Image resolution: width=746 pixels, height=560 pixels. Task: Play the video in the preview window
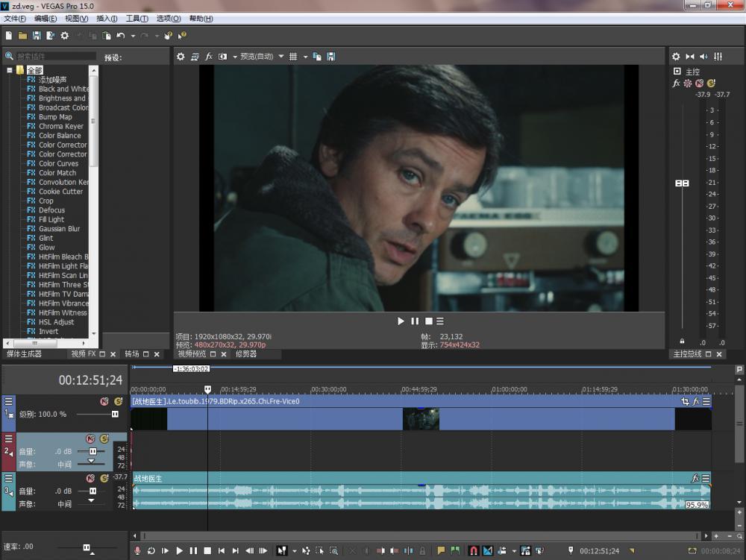pos(401,321)
